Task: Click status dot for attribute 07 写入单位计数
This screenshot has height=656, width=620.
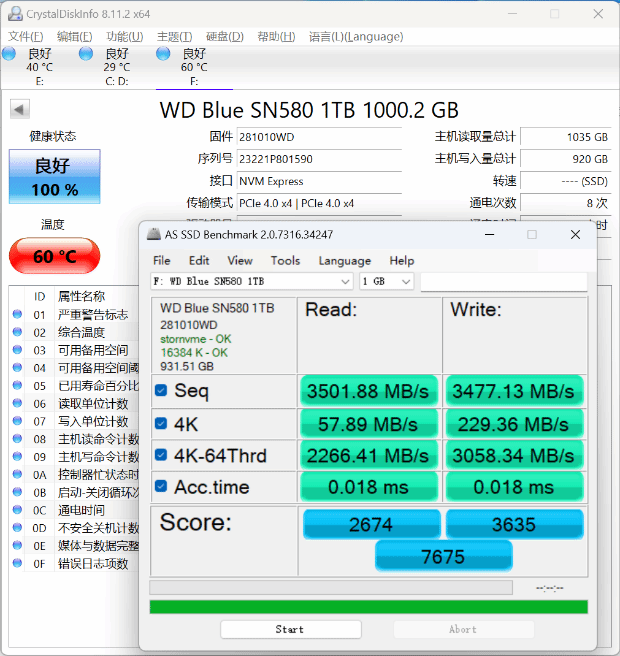Action: coord(17,421)
